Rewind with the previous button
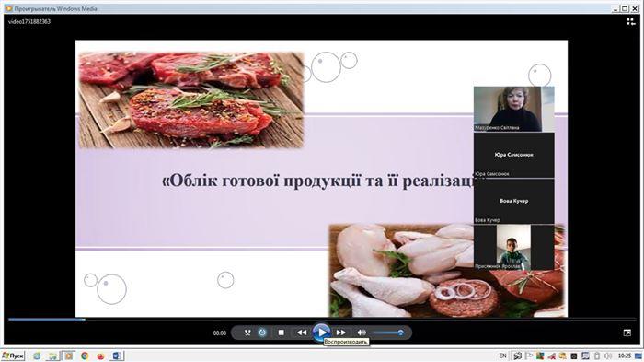 (x=302, y=333)
